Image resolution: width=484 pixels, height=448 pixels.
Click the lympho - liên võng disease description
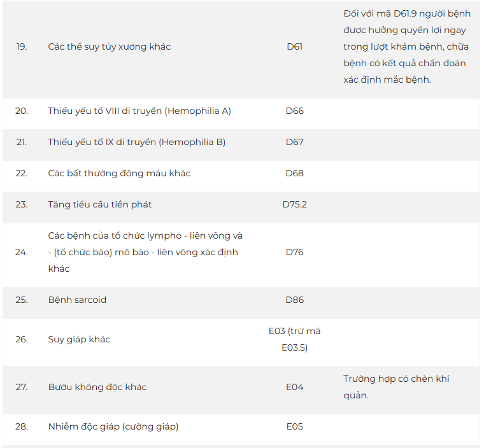pos(145,252)
